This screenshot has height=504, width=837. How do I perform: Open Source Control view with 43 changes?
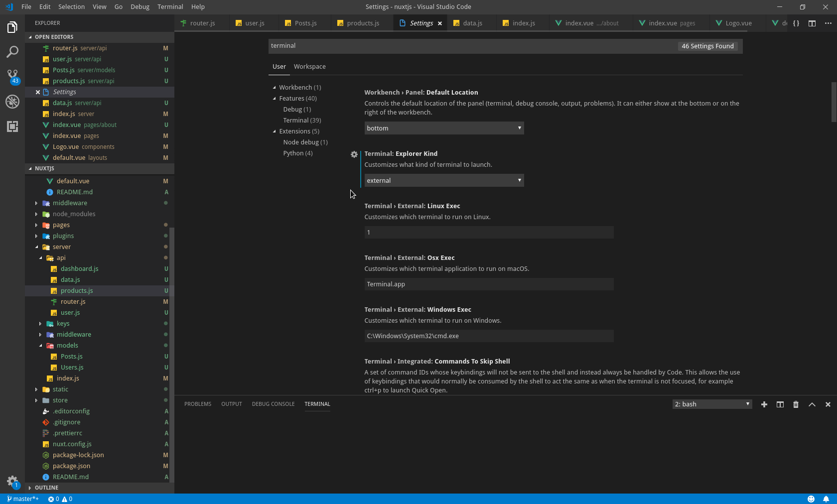(x=12, y=77)
